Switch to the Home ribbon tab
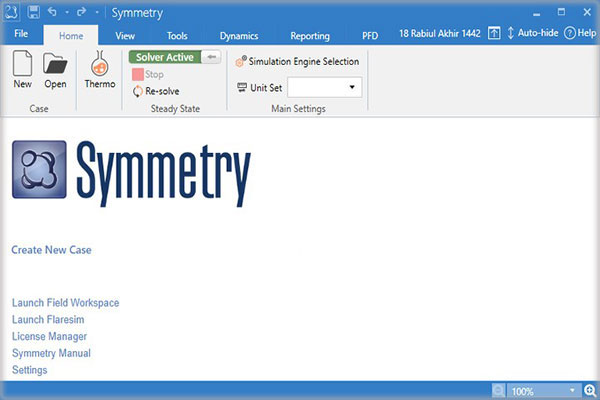The image size is (600, 400). [x=71, y=36]
